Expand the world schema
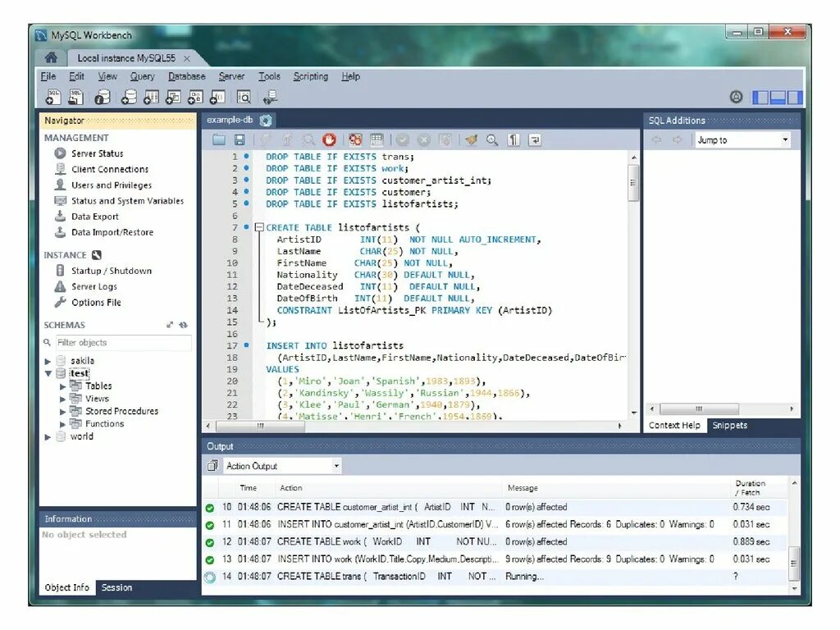The image size is (840, 630). tap(48, 437)
